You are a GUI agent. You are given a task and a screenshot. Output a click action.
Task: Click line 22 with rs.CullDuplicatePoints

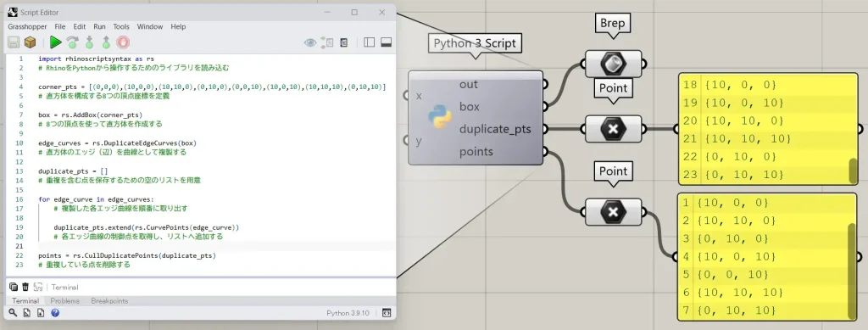tap(127, 256)
